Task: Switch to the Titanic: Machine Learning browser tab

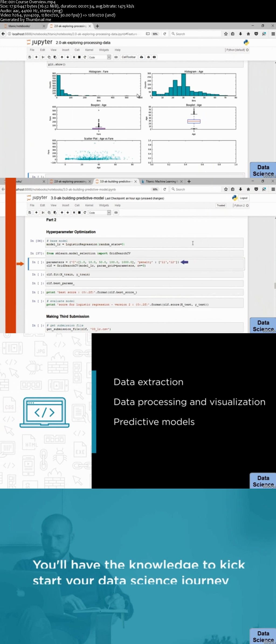Action: click(x=162, y=182)
